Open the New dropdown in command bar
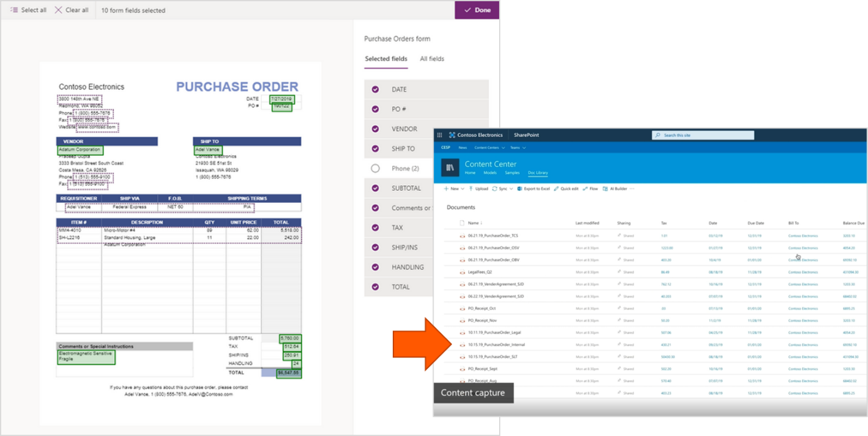 tap(454, 188)
